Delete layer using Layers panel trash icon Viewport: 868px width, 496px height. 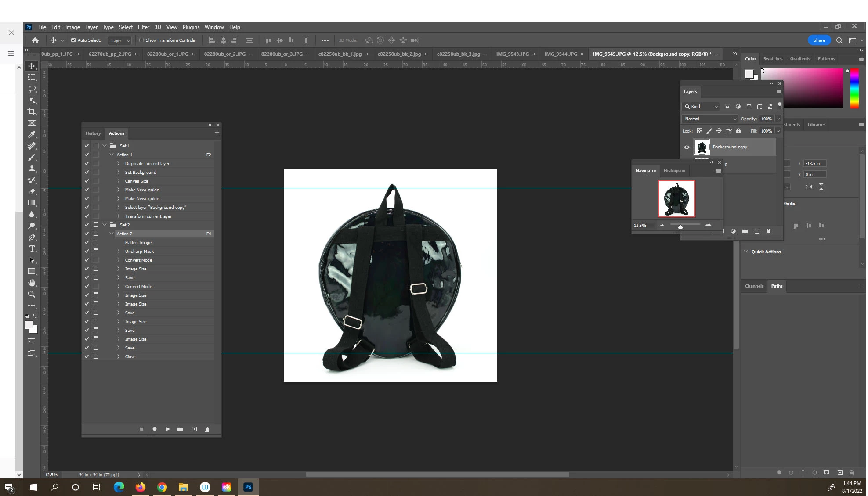768,231
